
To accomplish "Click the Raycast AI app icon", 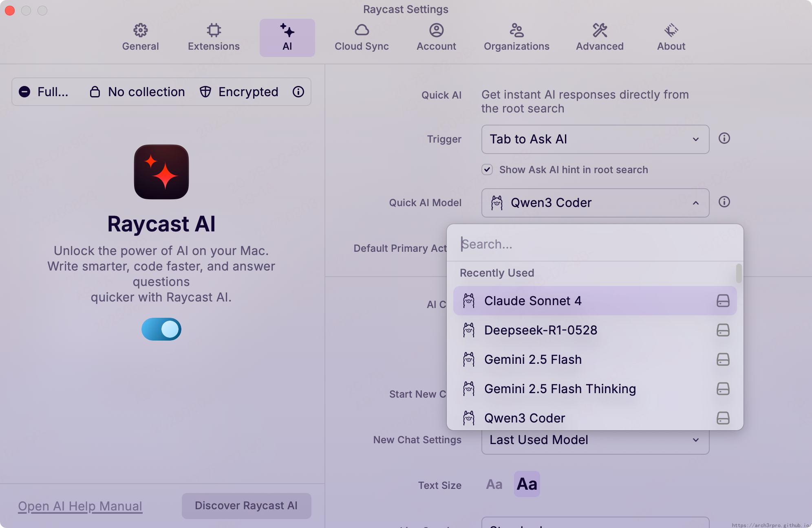I will coord(161,172).
